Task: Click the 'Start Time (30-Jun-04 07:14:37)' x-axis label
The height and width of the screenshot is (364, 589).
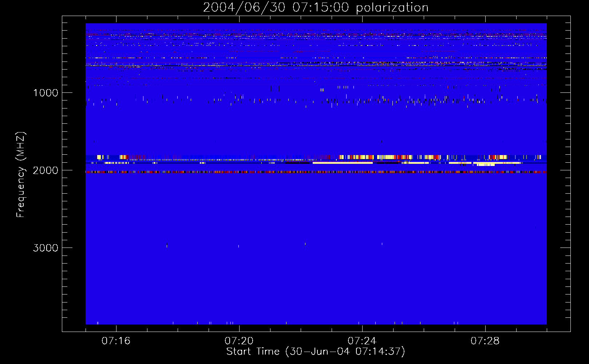Action: click(316, 352)
